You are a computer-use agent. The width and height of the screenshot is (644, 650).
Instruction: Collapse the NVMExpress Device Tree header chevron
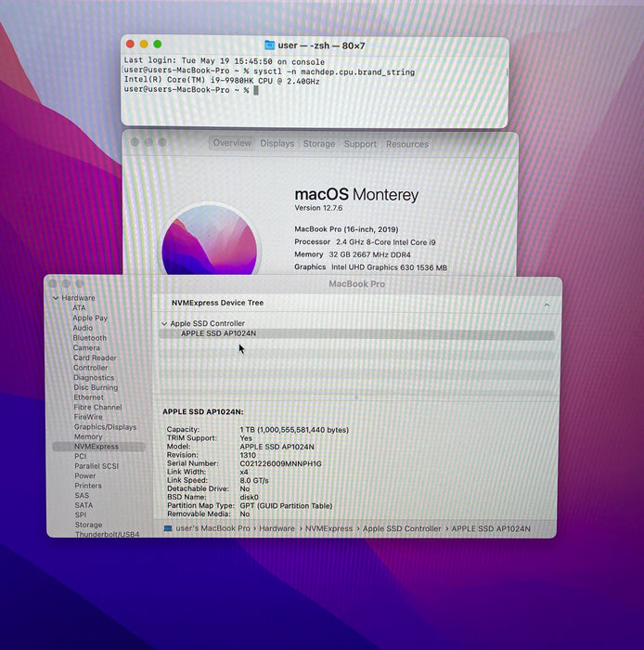point(547,305)
